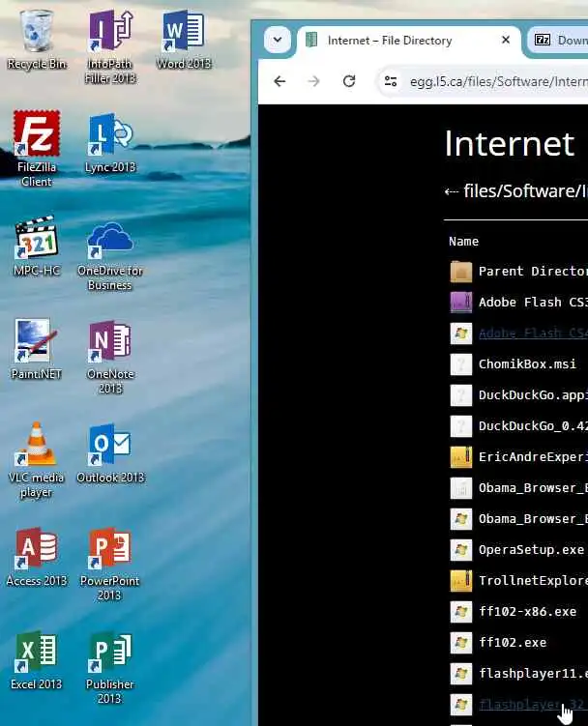Screen dimensions: 588x726
Task: Click the address bar URL field
Action: [498, 81]
